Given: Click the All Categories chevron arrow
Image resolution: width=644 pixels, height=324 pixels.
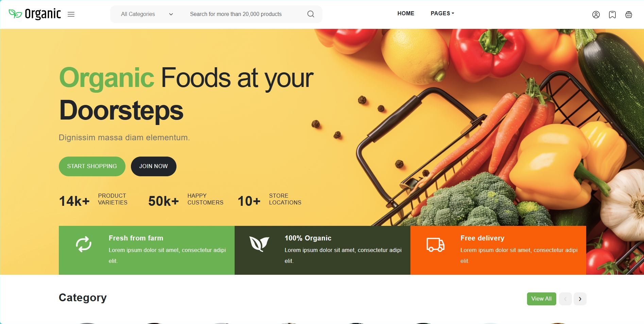Looking at the screenshot, I should coord(171,14).
